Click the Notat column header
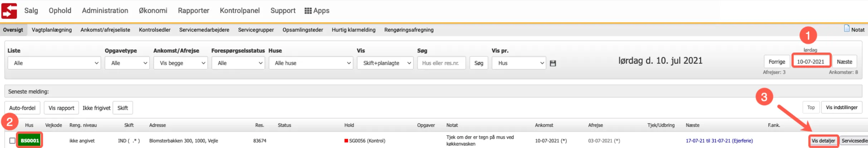This screenshot has width=868, height=148. tap(452, 125)
